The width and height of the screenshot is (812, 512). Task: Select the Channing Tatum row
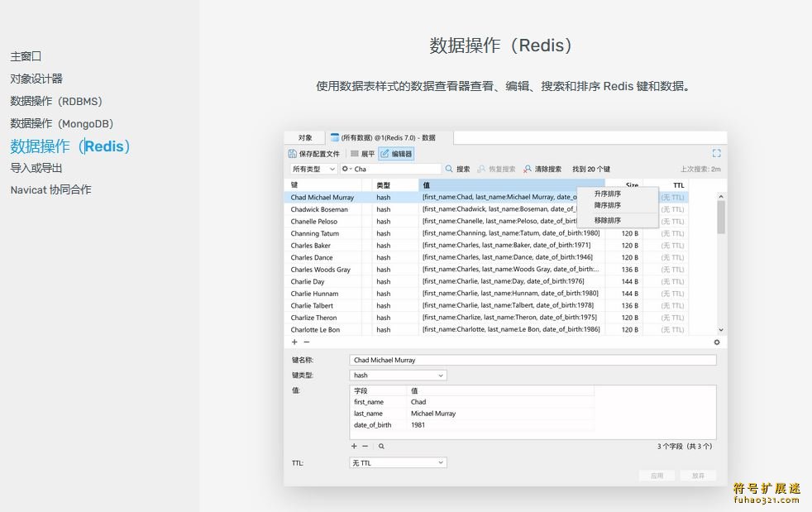[486, 233]
